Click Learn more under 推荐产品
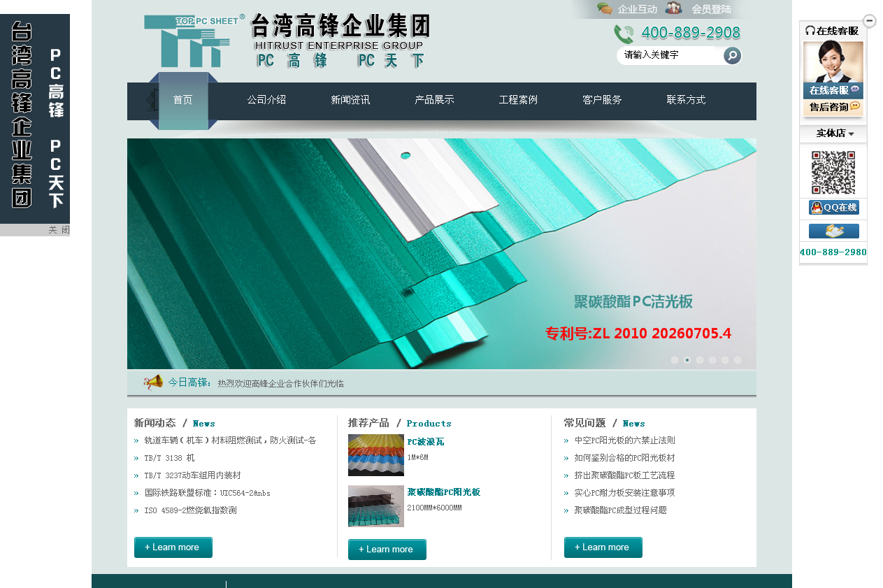Screen dimensions: 883x588 coord(387,550)
